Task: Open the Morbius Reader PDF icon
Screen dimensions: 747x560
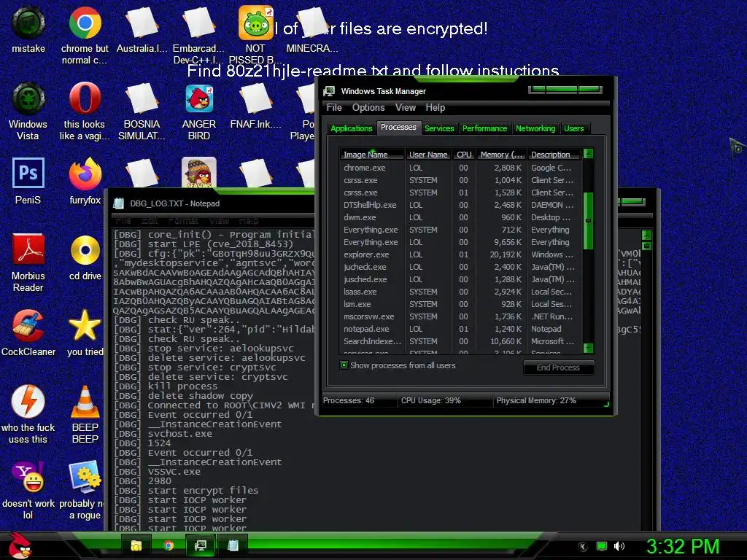Action: pos(28,262)
